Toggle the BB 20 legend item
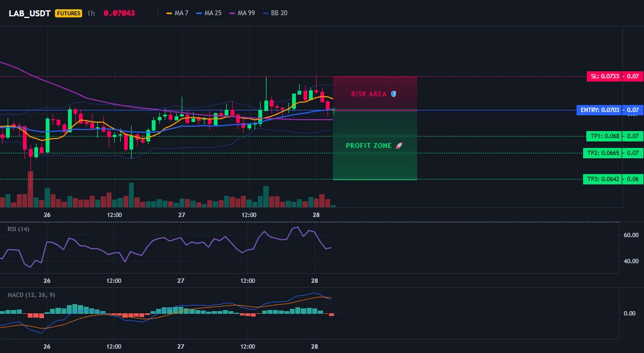The height and width of the screenshot is (353, 644). (276, 13)
